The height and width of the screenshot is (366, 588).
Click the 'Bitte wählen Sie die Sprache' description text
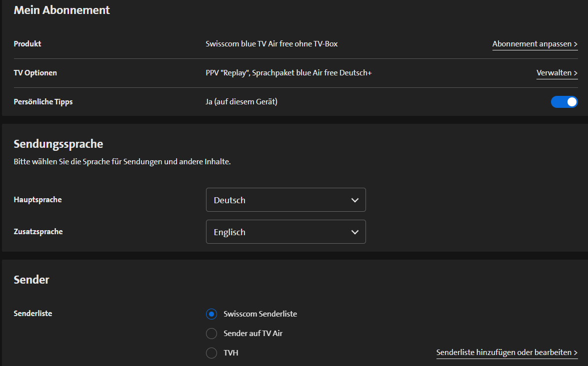(122, 162)
